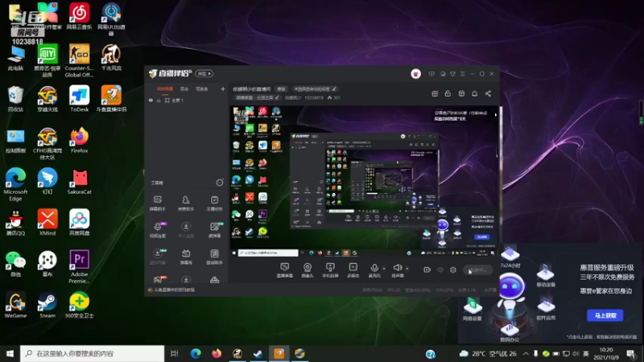Screen dimensions: 644x362
Task: Expand the promo banner arrow in preview
Action: click(496, 114)
